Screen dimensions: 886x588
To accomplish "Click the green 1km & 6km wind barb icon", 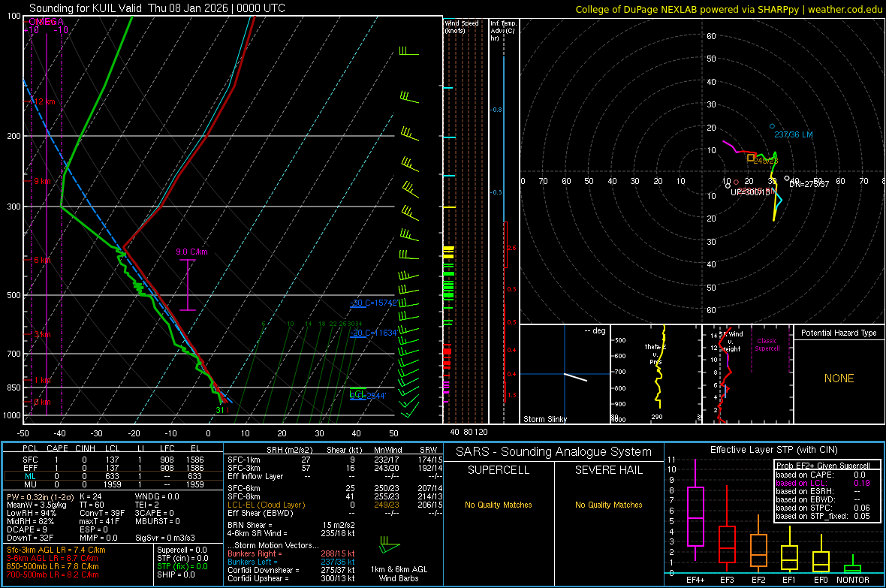I will [x=389, y=545].
